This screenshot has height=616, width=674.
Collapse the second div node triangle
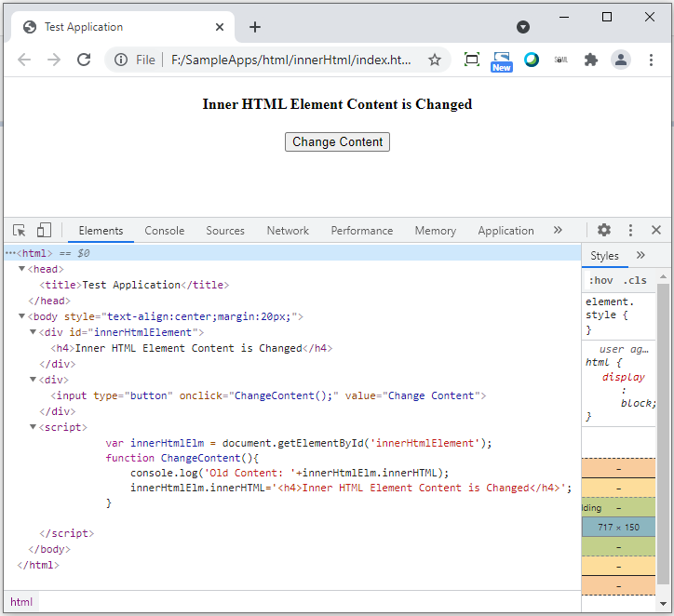coord(33,380)
